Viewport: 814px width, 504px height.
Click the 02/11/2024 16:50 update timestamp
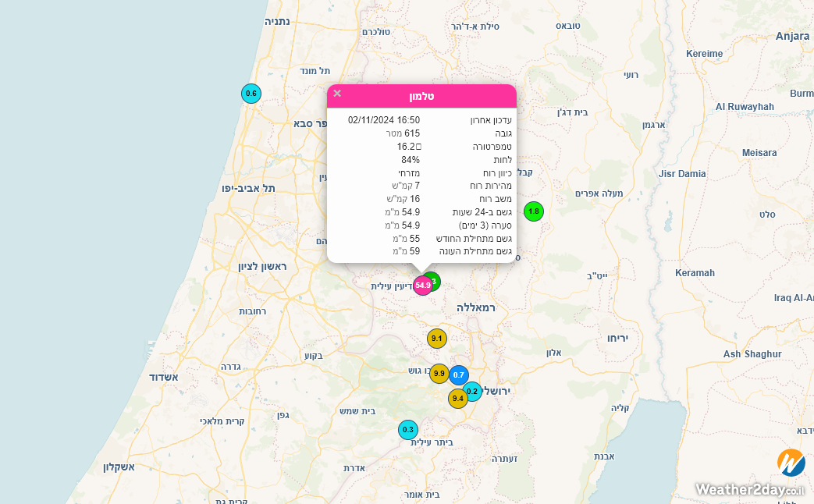[384, 120]
